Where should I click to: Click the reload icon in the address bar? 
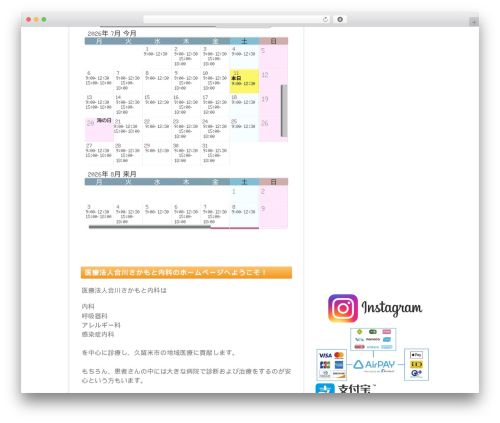click(325, 20)
